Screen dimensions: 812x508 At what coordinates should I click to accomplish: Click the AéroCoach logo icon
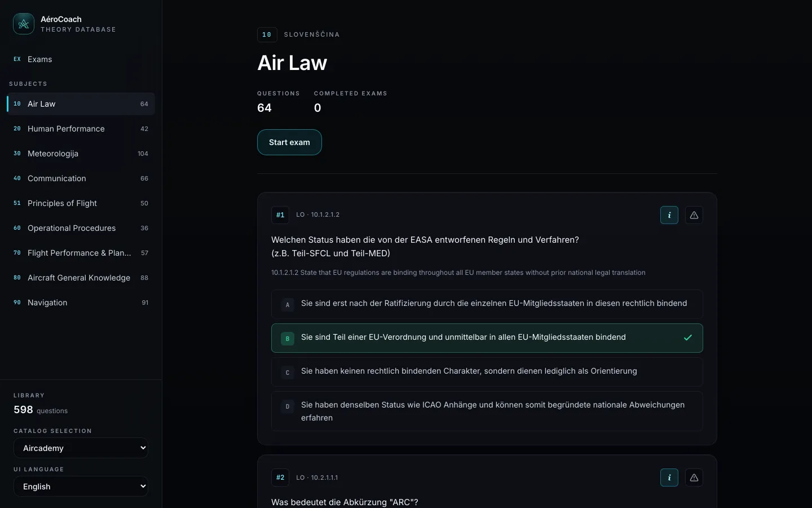click(24, 24)
